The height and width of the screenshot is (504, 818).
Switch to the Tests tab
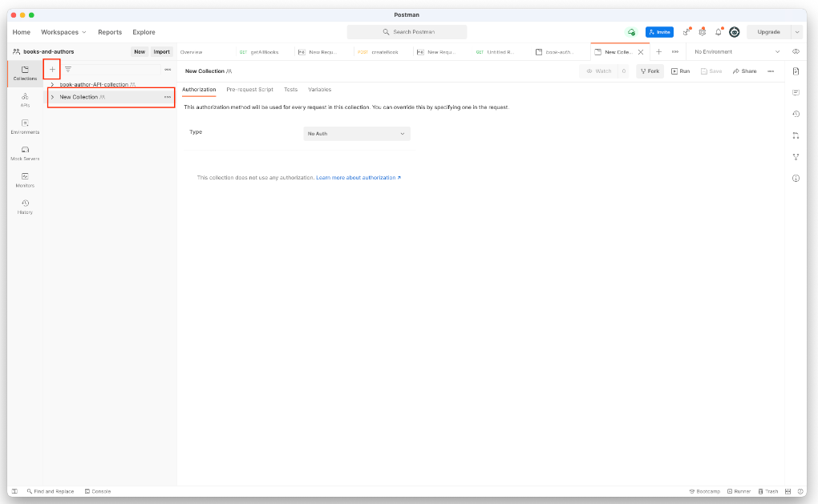(x=290, y=90)
